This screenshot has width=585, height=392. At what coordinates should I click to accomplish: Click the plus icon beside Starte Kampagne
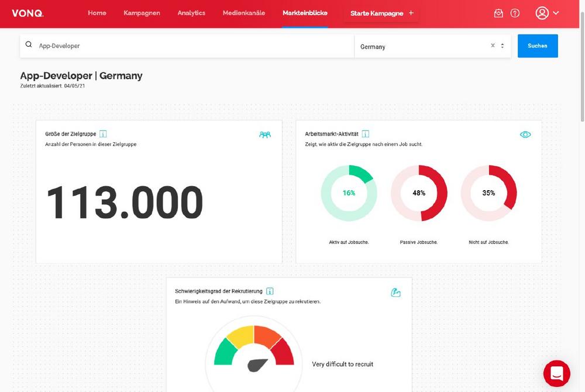point(411,13)
